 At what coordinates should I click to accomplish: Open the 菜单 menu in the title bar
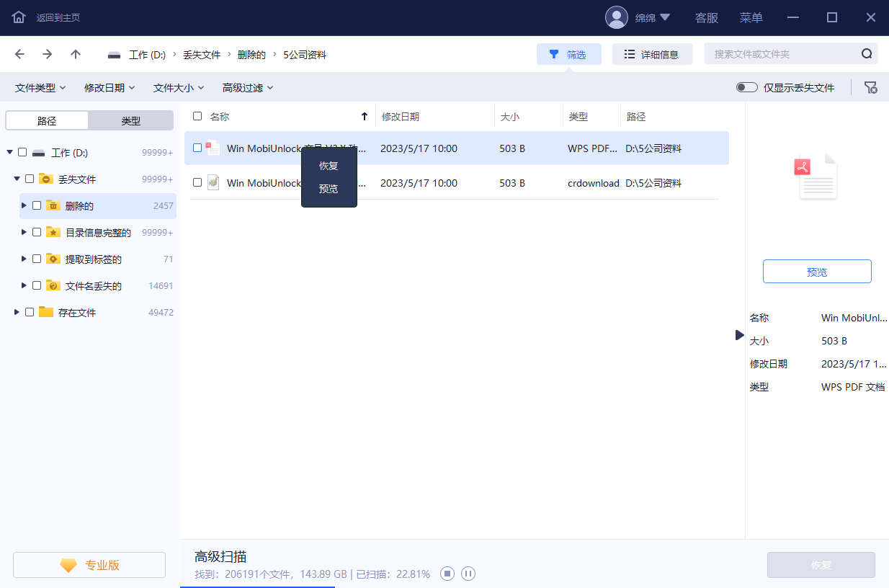[751, 18]
